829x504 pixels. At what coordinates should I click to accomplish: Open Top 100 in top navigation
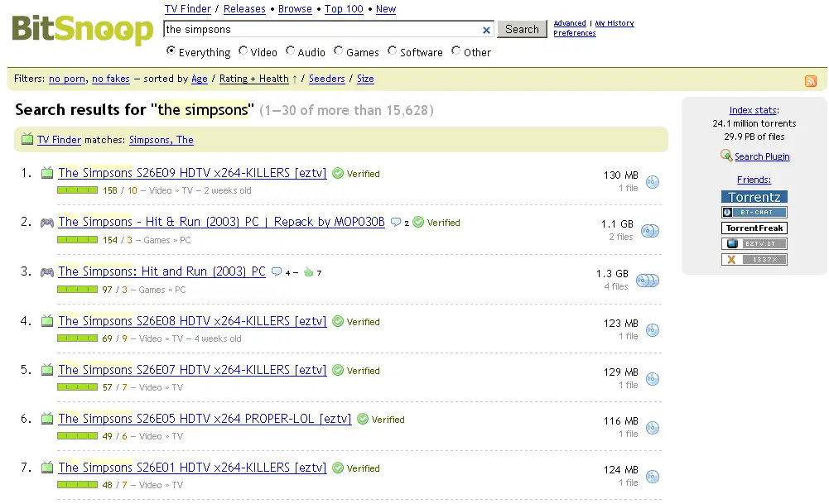tap(344, 9)
